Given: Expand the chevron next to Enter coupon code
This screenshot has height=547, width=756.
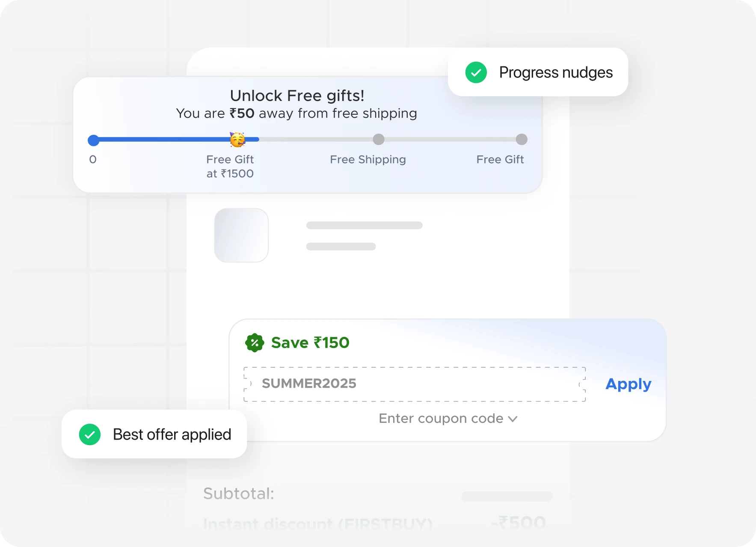Looking at the screenshot, I should tap(513, 419).
